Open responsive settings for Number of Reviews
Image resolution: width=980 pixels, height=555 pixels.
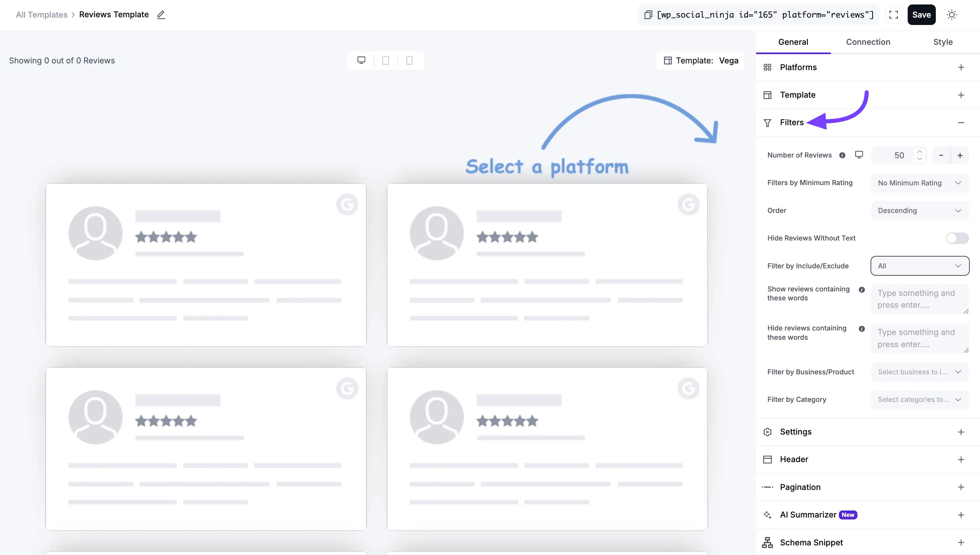click(x=859, y=155)
